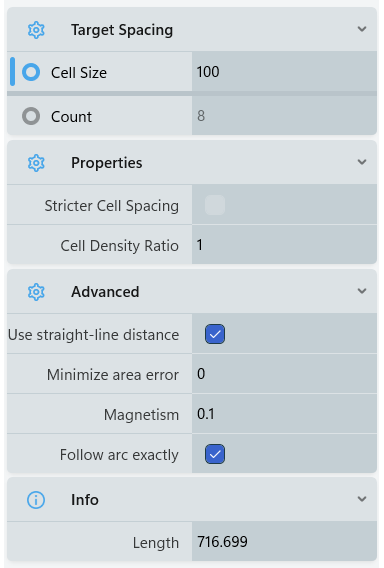Viewport: 384px width, 568px height.
Task: Click the Target Spacing gear icon
Action: (36, 30)
